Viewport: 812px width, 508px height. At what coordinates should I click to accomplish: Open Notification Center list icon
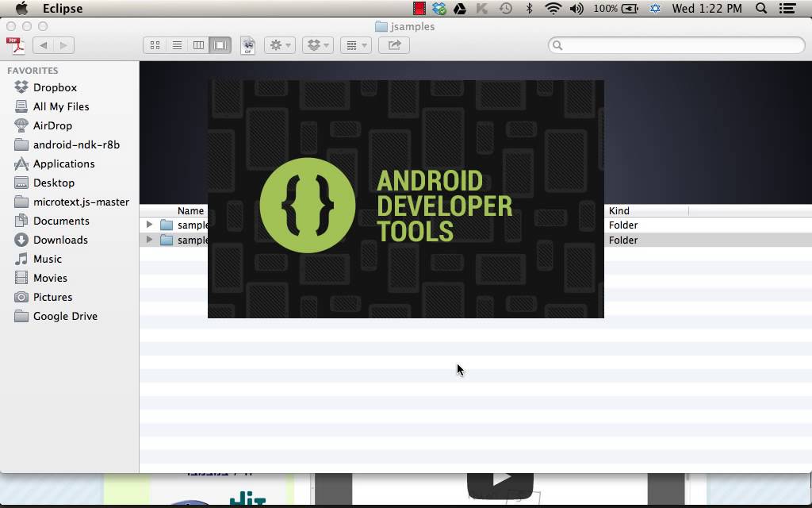point(787,8)
